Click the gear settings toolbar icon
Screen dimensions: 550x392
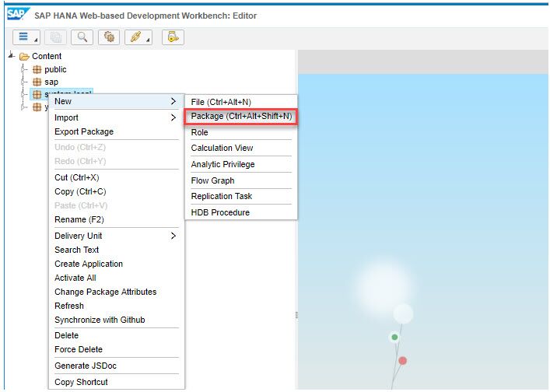109,37
